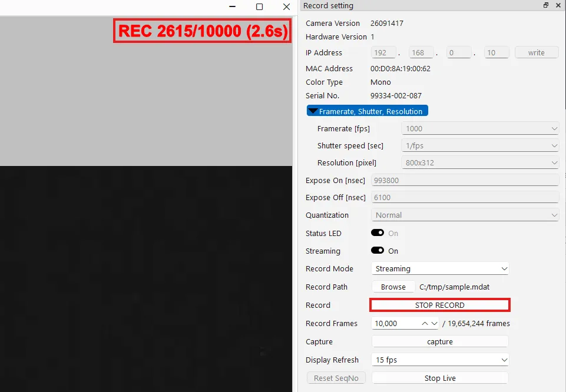Click the Expose On [nsec] field

pyautogui.click(x=465, y=180)
